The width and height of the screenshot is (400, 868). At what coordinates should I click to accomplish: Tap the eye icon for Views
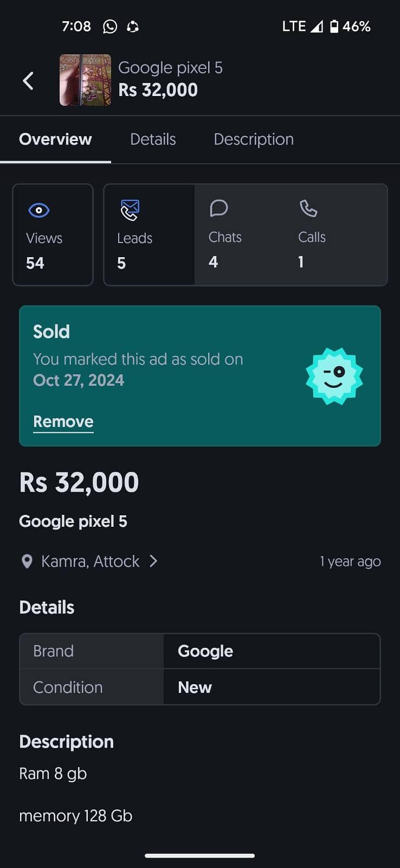pos(39,210)
